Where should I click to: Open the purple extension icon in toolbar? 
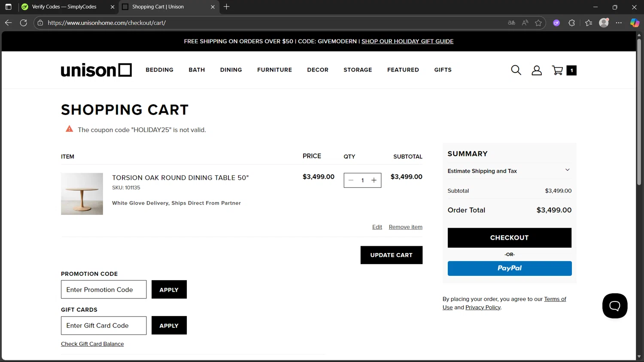tap(556, 23)
